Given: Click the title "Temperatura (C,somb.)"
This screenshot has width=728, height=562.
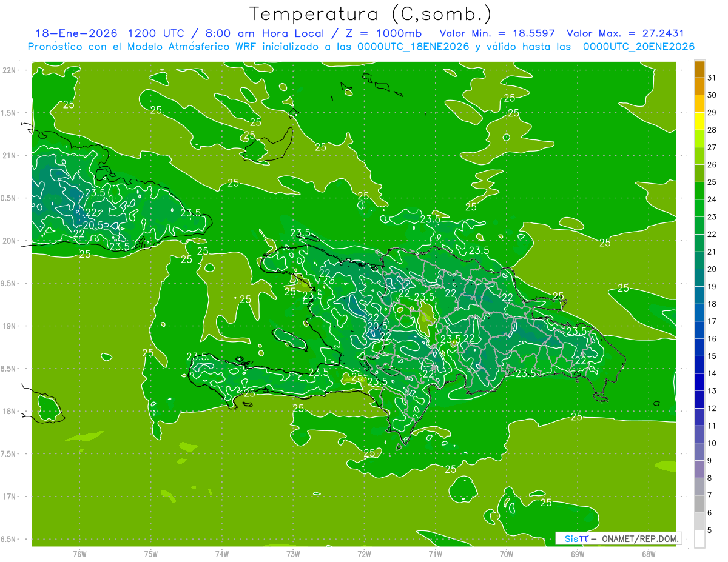Looking at the screenshot, I should (x=370, y=14).
